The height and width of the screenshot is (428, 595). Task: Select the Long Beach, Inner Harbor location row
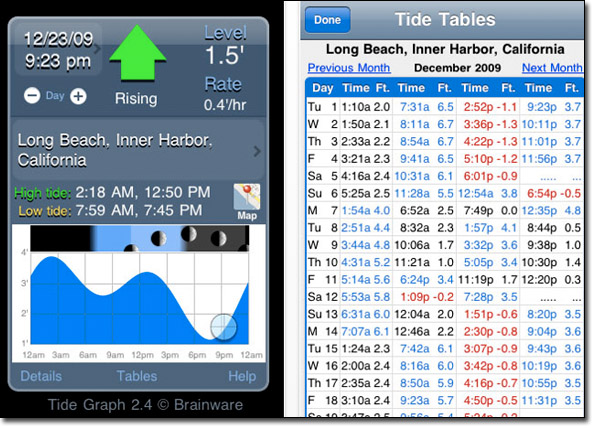coord(138,150)
